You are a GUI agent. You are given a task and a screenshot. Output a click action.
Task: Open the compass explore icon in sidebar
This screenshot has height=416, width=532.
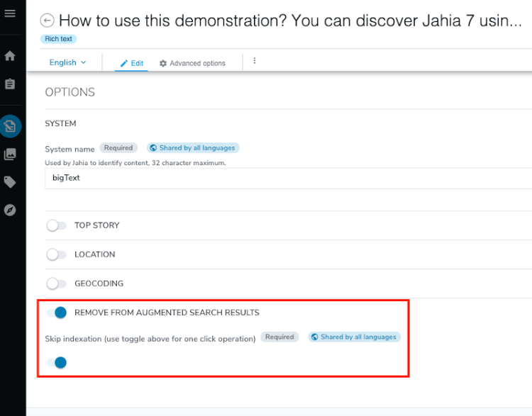(10, 210)
